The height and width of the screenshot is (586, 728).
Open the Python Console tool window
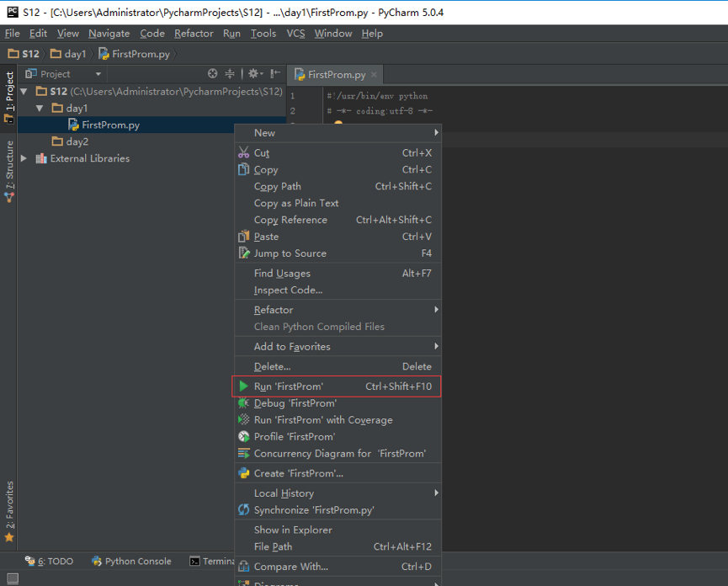tap(131, 561)
